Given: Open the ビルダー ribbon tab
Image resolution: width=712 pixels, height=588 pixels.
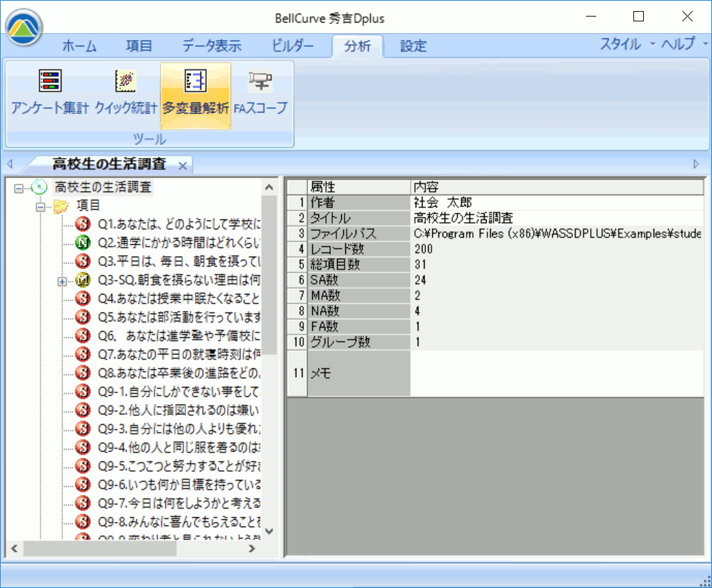Looking at the screenshot, I should click(292, 46).
